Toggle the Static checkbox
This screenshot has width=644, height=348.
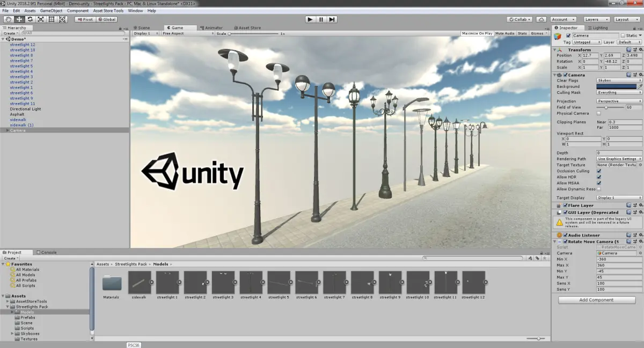click(x=623, y=35)
